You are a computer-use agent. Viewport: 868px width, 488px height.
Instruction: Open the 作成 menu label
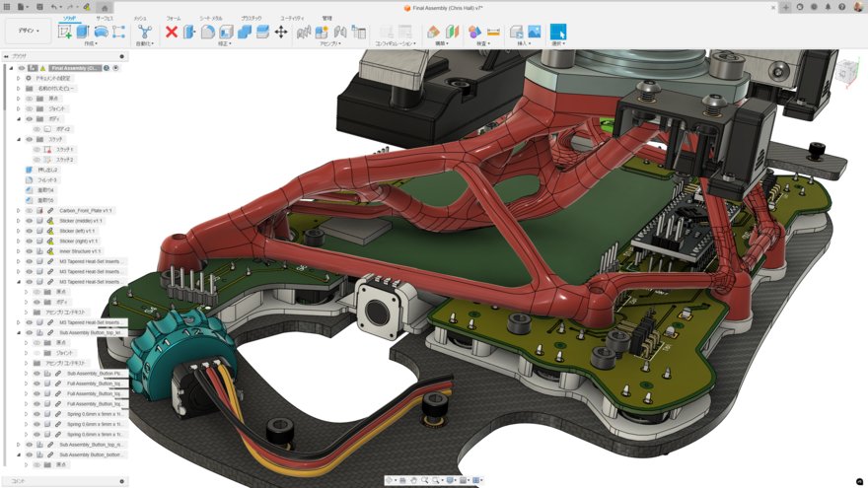point(90,43)
